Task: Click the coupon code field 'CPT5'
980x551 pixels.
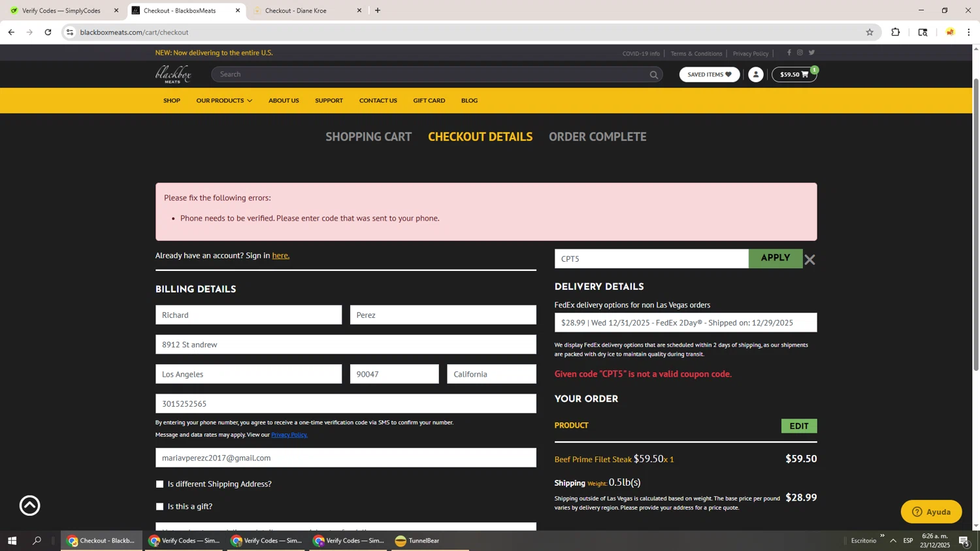Action: [x=651, y=259]
